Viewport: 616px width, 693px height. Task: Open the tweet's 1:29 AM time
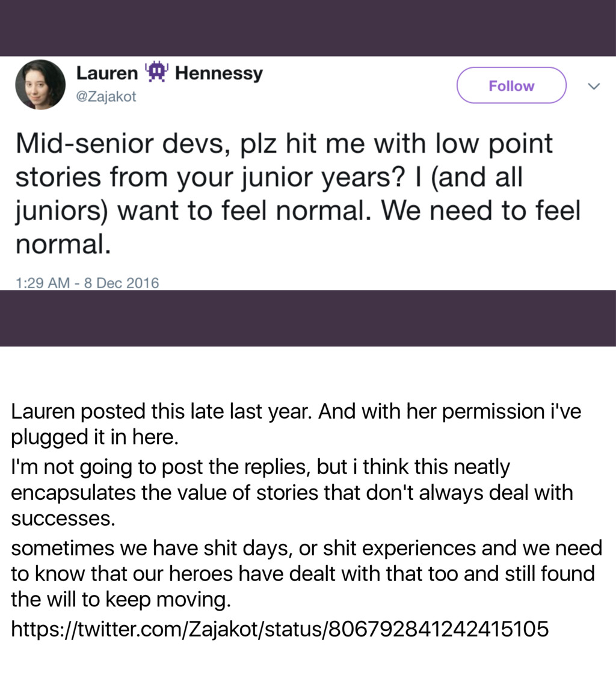click(x=43, y=283)
